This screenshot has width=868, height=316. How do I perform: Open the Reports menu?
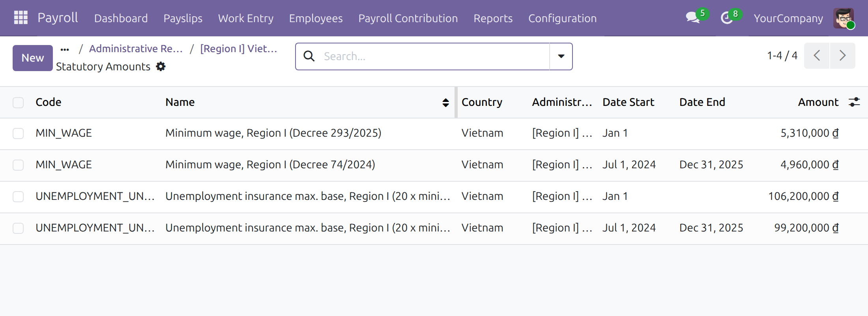493,18
